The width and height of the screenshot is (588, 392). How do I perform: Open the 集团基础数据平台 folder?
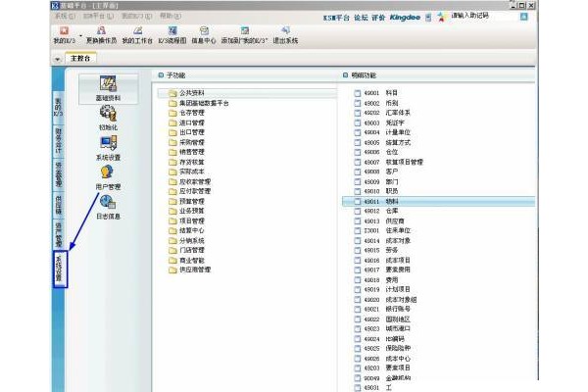click(199, 103)
